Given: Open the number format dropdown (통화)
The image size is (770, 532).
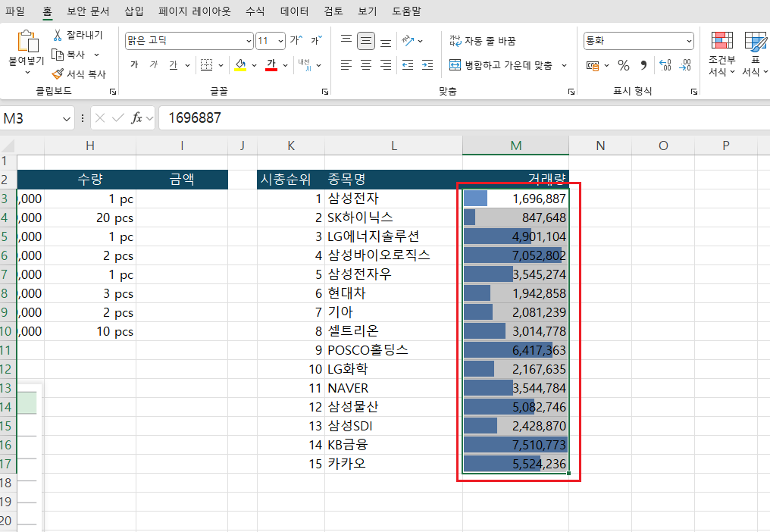Looking at the screenshot, I should 689,41.
